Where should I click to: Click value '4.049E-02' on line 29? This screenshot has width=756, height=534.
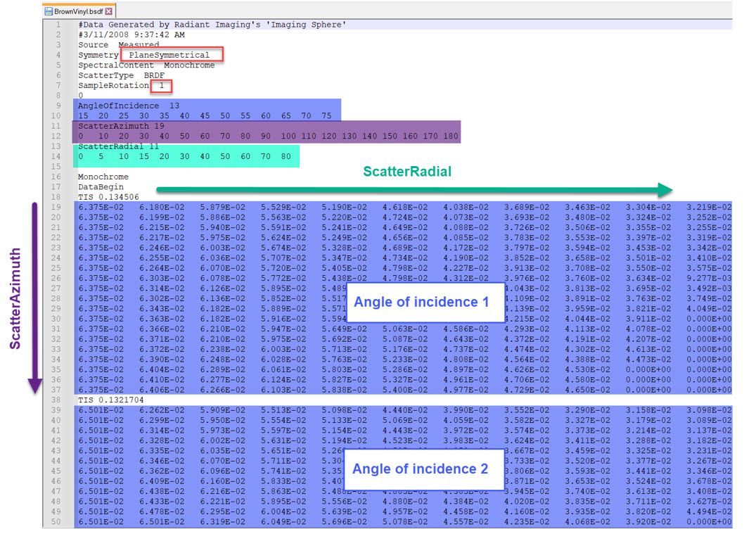709,308
